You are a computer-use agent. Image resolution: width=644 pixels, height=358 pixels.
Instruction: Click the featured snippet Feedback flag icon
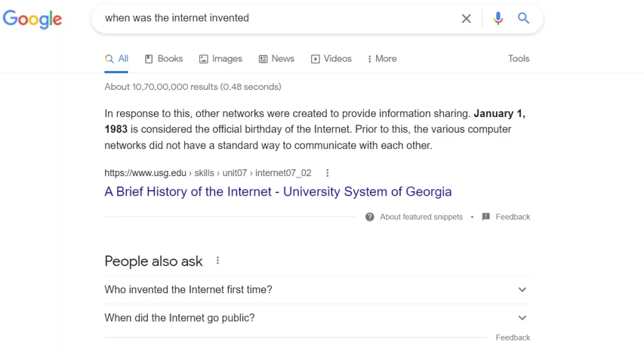point(486,216)
